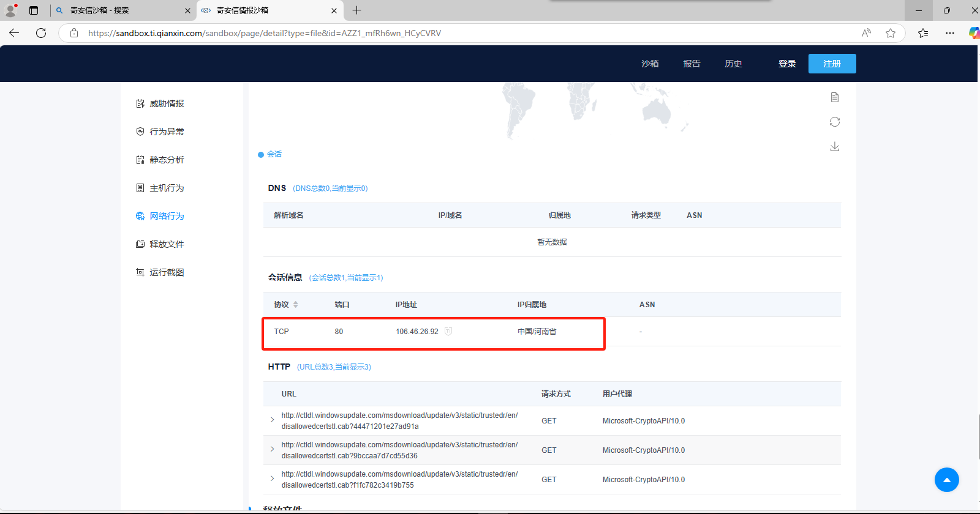Click the URL总数3 summary text
The width and height of the screenshot is (980, 514).
click(x=334, y=367)
